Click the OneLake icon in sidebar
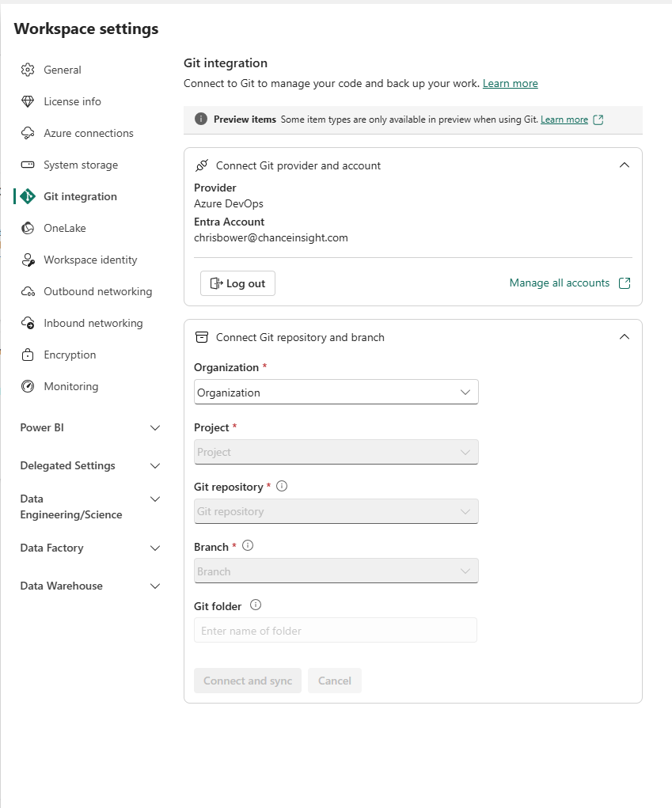672x808 pixels. [x=27, y=228]
